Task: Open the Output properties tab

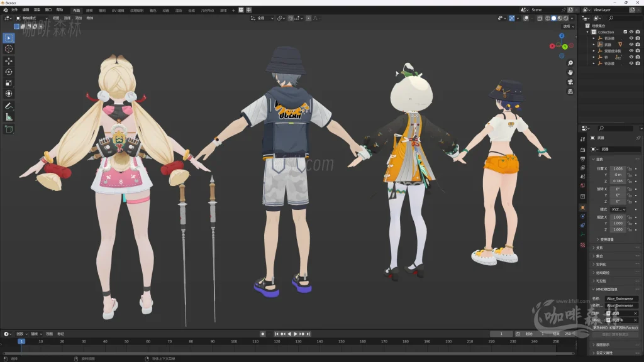Action: click(x=582, y=159)
